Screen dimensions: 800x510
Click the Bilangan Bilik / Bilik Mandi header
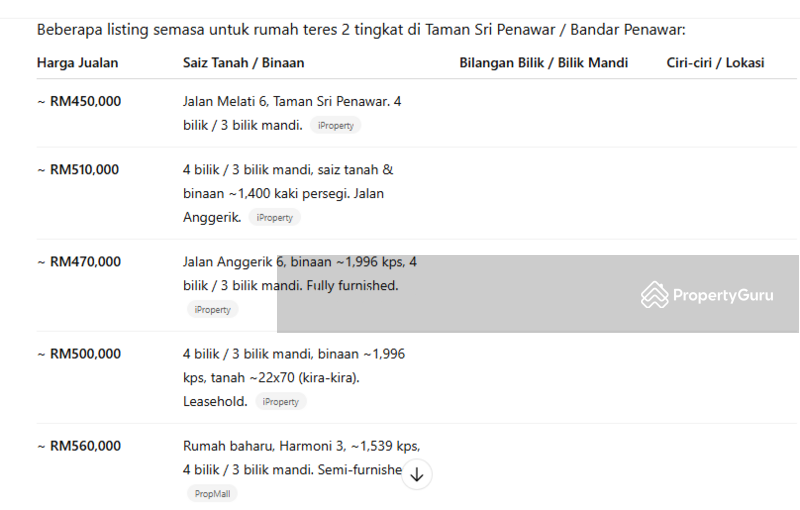[543, 63]
